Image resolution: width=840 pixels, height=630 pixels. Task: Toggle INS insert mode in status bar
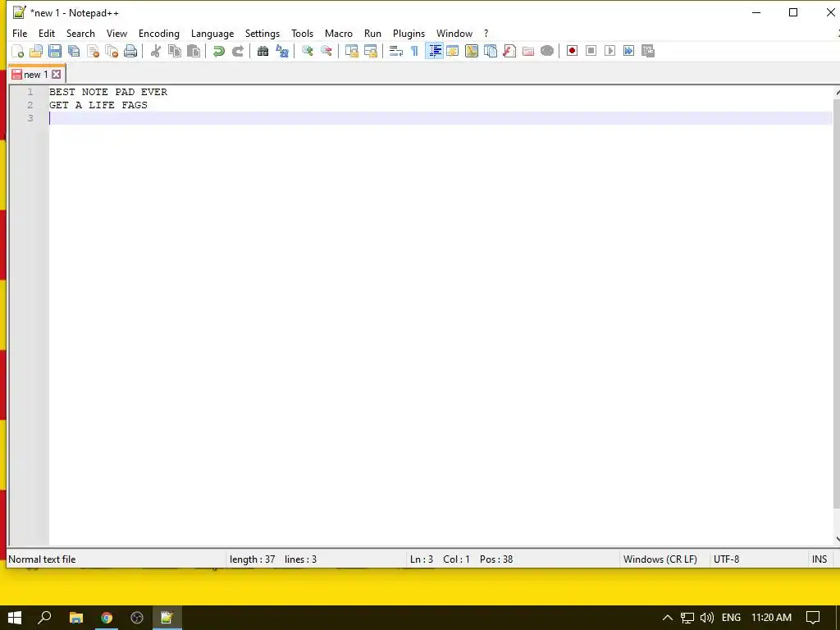(819, 559)
